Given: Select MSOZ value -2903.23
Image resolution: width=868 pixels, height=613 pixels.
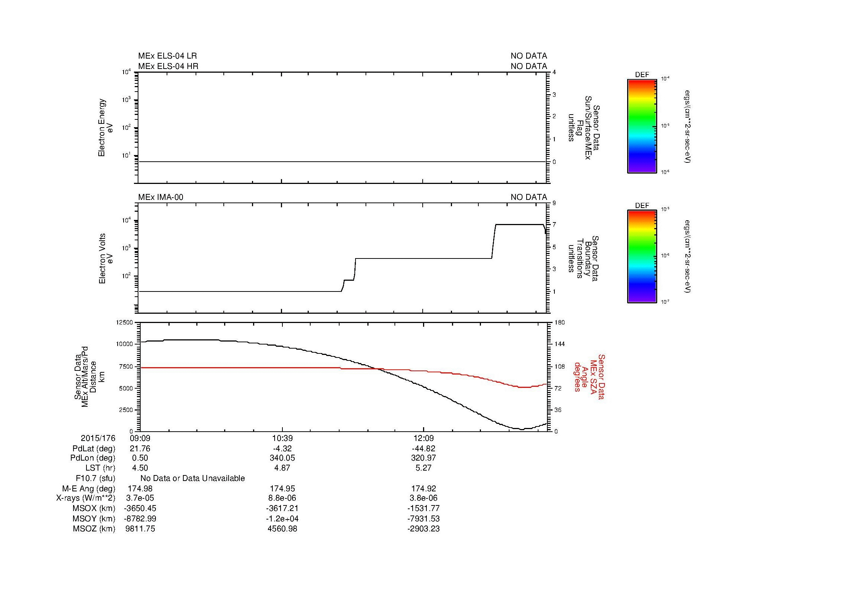Looking at the screenshot, I should [x=423, y=529].
